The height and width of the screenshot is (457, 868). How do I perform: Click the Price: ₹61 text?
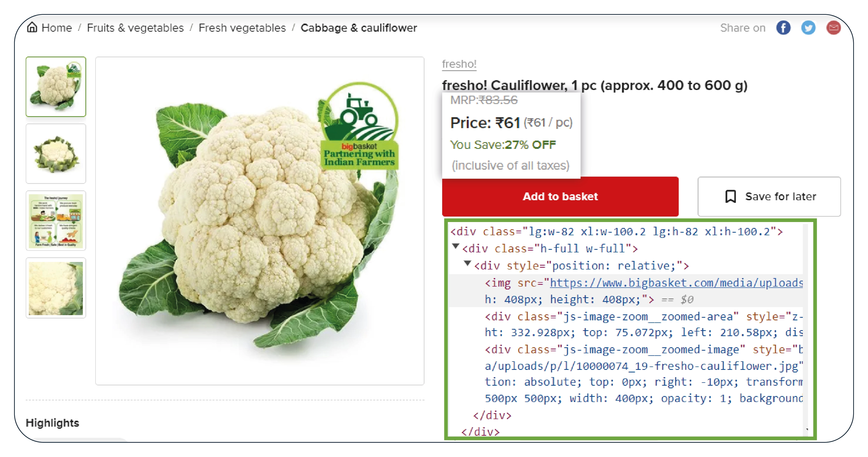coord(485,123)
